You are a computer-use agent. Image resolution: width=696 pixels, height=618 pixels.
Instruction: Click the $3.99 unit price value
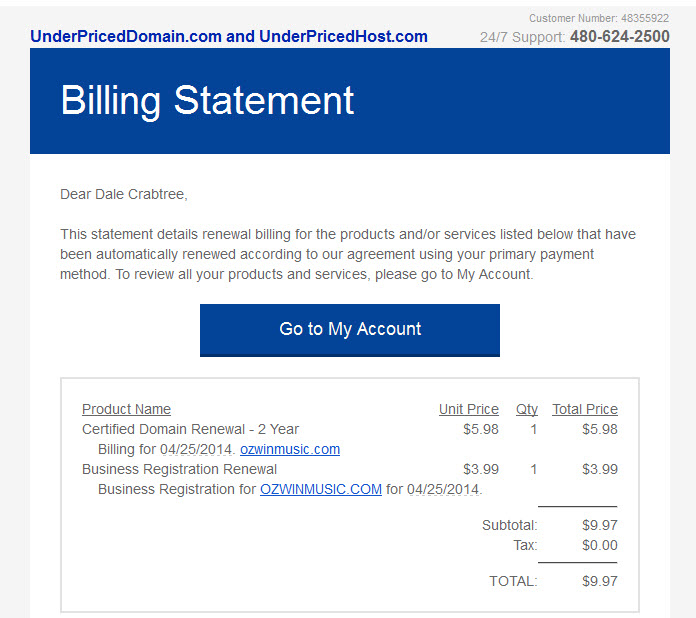coord(481,469)
